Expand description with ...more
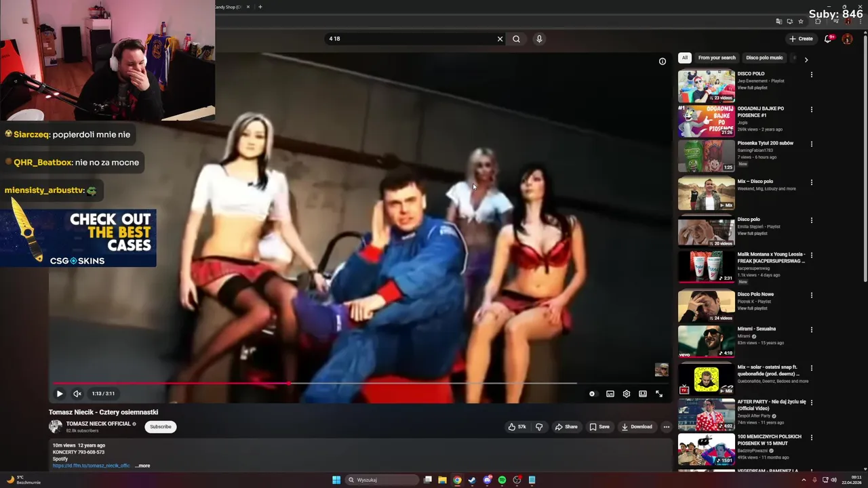The height and width of the screenshot is (488, 868). (x=142, y=466)
